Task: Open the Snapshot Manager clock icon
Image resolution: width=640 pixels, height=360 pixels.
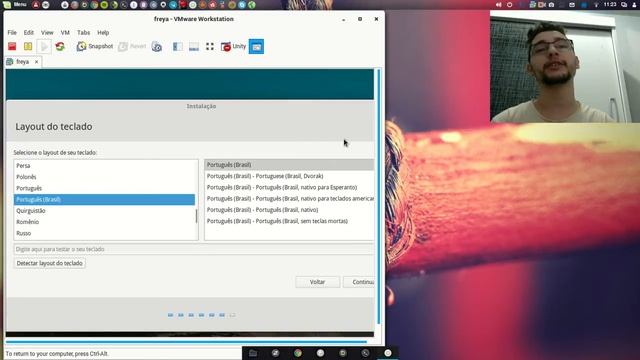Action: click(157, 47)
